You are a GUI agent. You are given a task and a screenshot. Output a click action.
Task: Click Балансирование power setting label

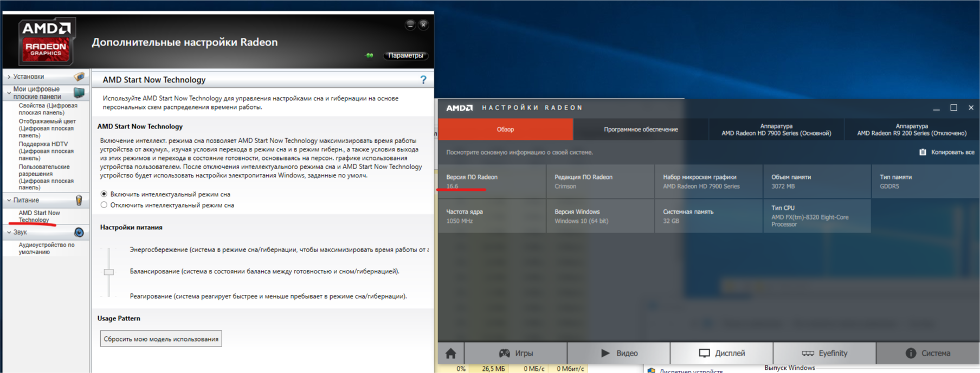(x=265, y=272)
